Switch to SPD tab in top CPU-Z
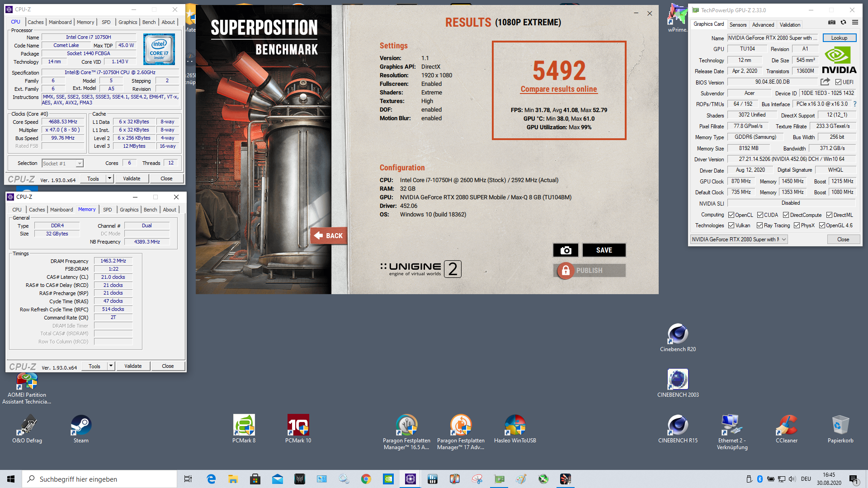This screenshot has height=488, width=868. click(106, 22)
